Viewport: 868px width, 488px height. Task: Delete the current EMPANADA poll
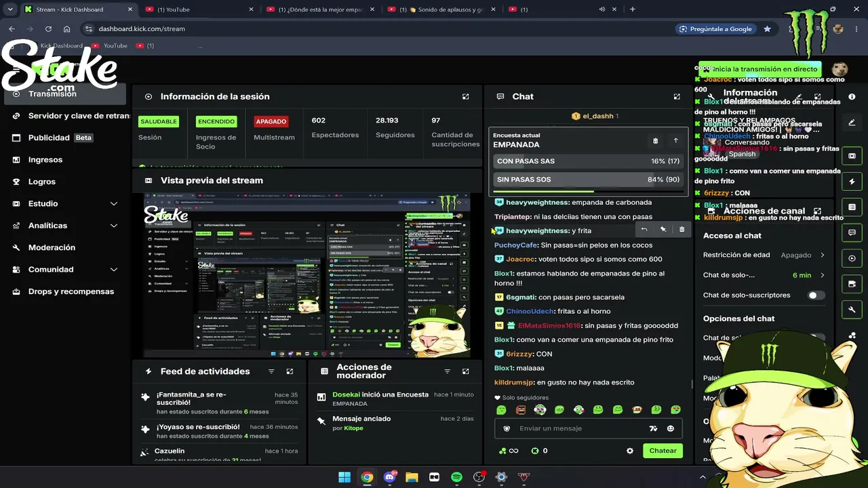[655, 141]
